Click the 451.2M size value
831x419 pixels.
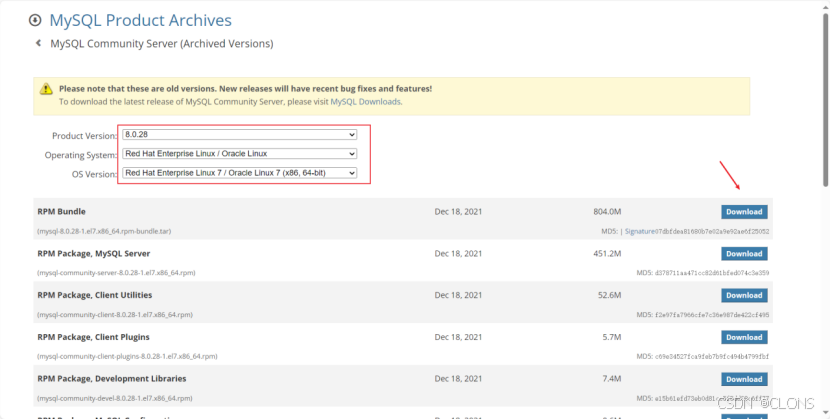click(x=607, y=253)
